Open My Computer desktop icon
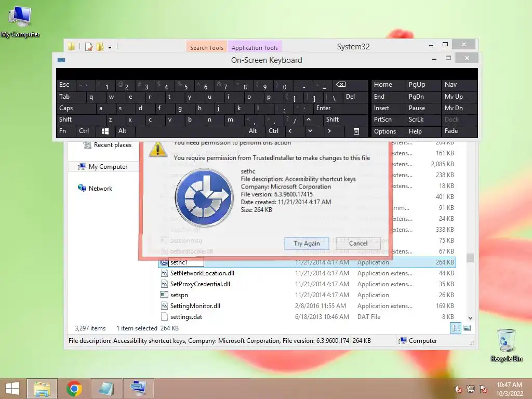The height and width of the screenshot is (399, 532). click(20, 21)
